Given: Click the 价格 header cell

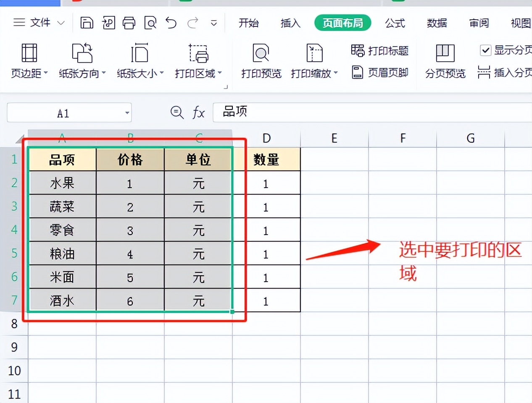Looking at the screenshot, I should [130, 159].
